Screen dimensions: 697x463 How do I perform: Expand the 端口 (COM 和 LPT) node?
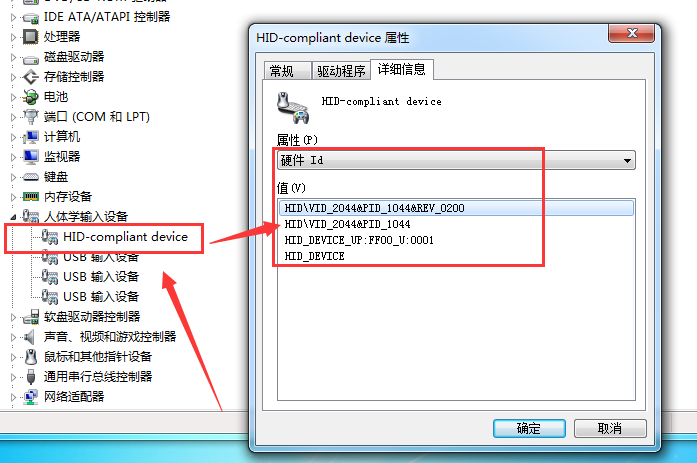tap(13, 117)
